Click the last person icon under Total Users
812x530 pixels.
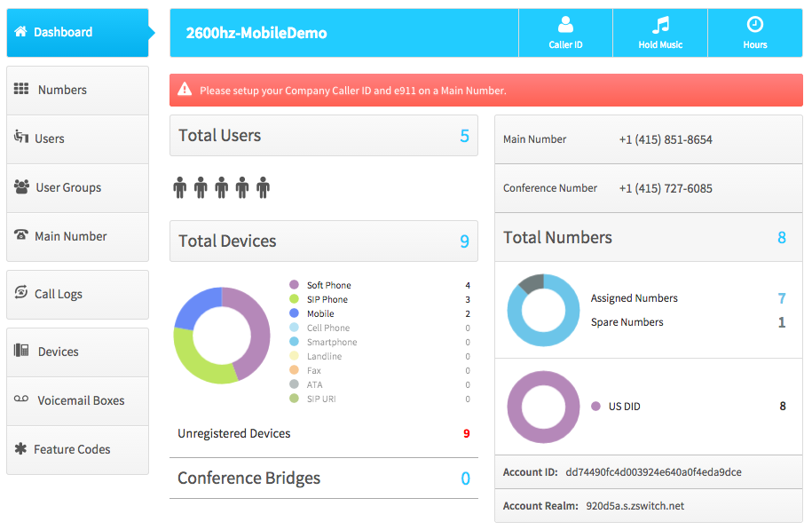(263, 187)
